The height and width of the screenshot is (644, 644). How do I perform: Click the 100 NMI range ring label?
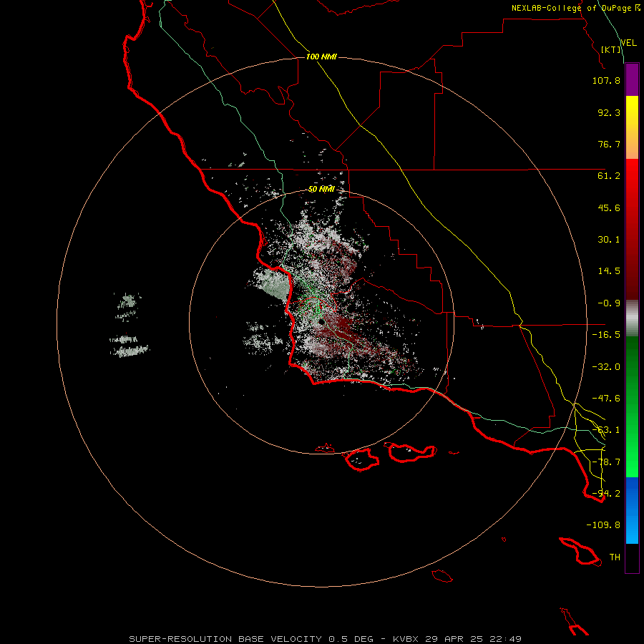(x=321, y=57)
